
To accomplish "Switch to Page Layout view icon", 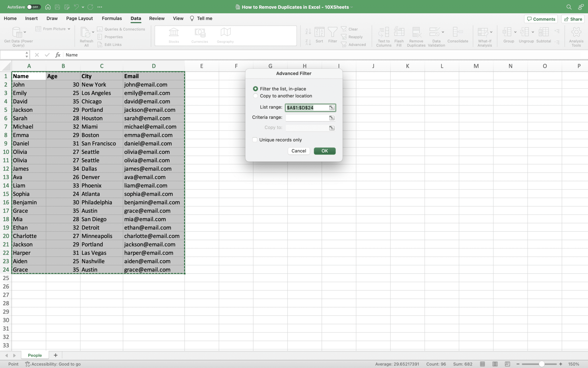I will [x=495, y=364].
